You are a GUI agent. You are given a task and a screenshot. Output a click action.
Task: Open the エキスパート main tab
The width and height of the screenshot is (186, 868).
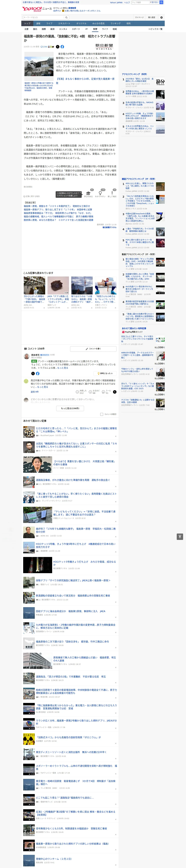coord(64,24)
